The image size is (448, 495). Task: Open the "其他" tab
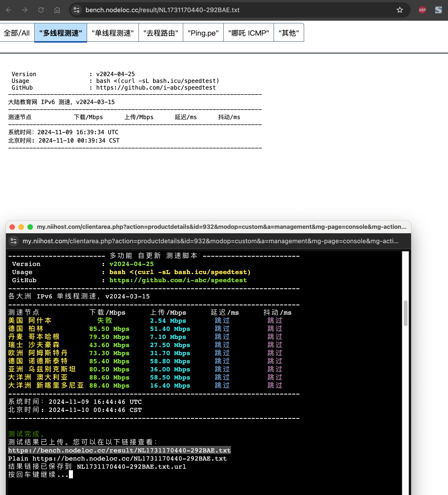[289, 33]
